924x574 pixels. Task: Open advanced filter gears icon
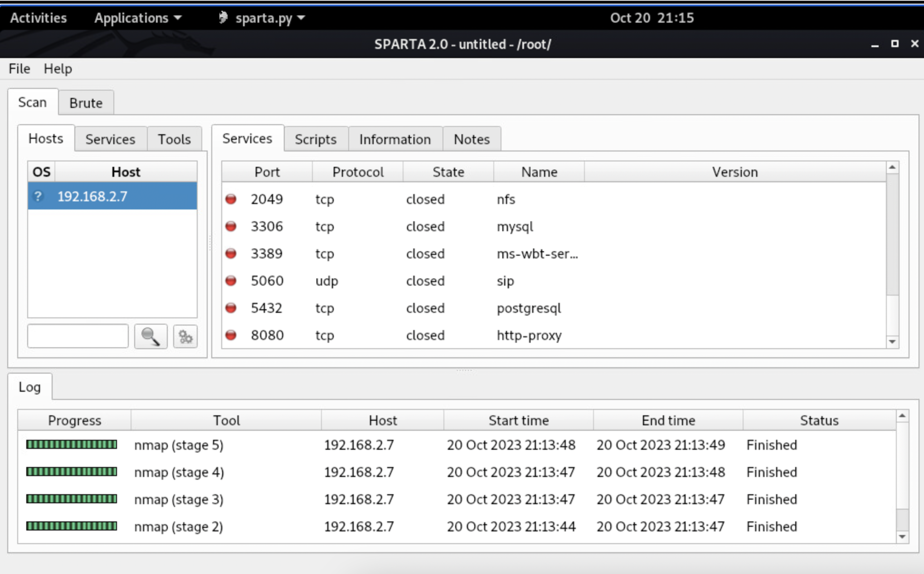(x=185, y=336)
